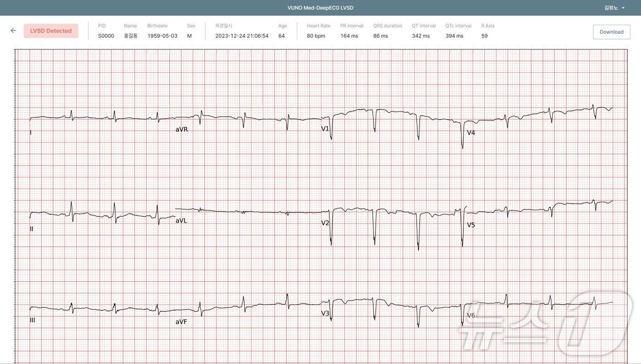Click the QTc interval value 394 ms
The width and height of the screenshot is (641, 364).
click(454, 36)
